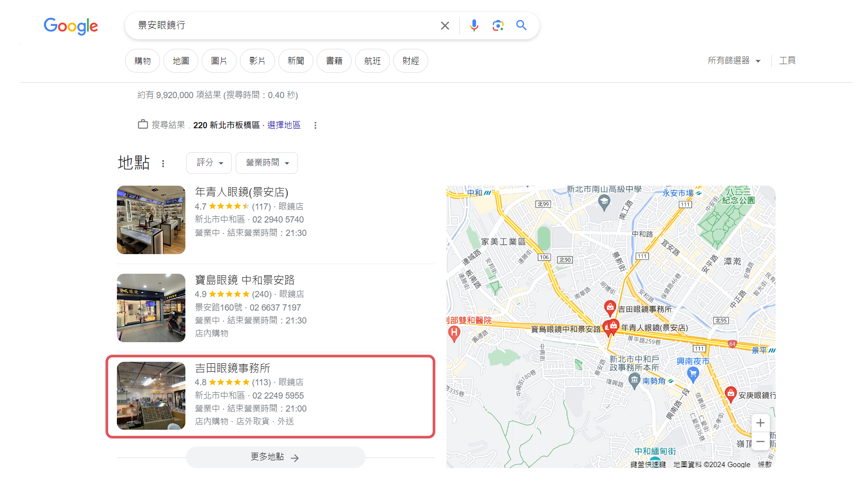Click the phone number 02 2249 5955

[278, 396]
